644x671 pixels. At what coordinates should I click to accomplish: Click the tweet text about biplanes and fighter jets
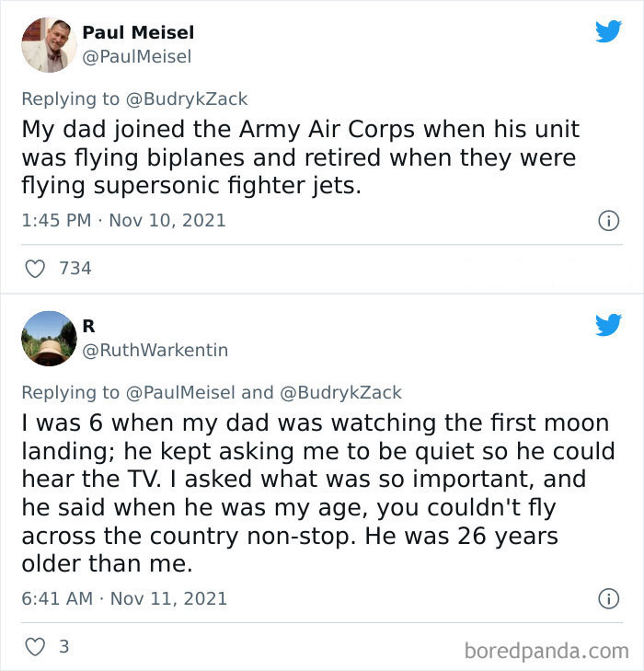(x=300, y=157)
